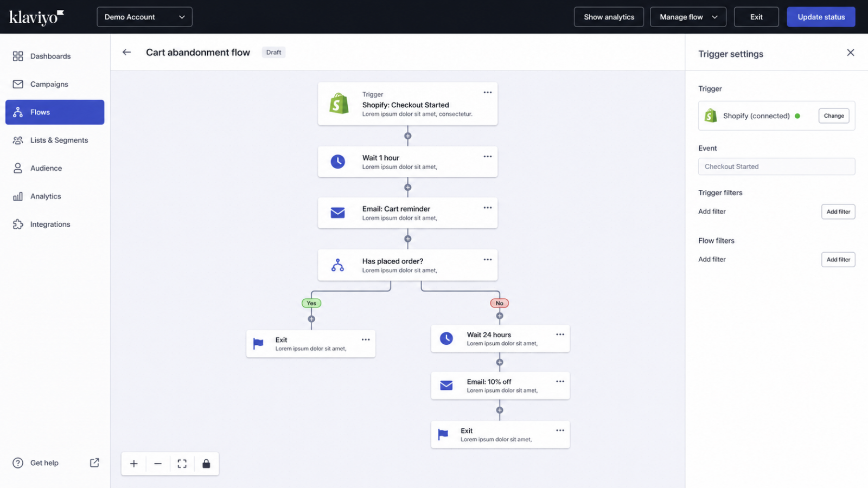
Task: Click the back arrow beside flow title
Action: coord(126,52)
